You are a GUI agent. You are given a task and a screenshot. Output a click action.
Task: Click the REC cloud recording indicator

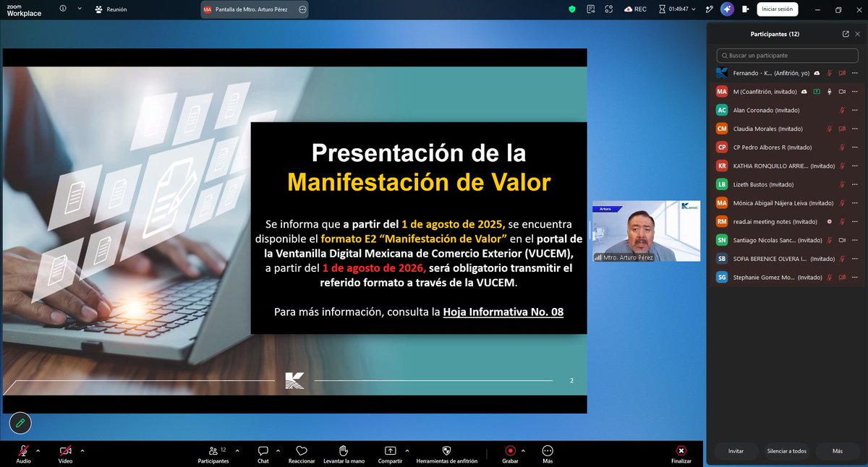(634, 9)
